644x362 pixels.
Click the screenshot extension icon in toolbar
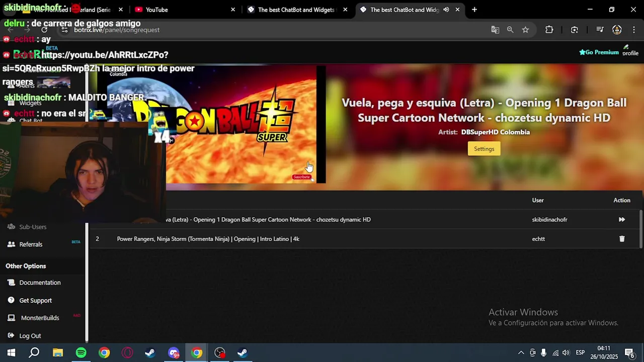click(575, 30)
